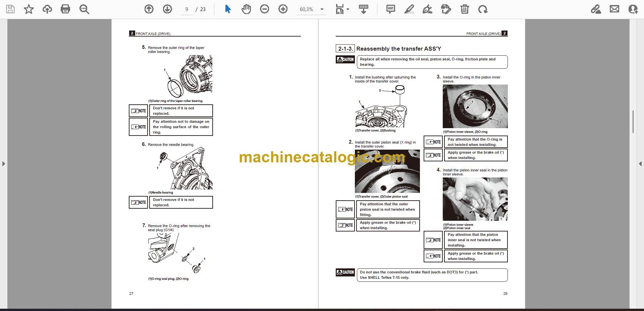Zoom out with minus button

pyautogui.click(x=265, y=9)
